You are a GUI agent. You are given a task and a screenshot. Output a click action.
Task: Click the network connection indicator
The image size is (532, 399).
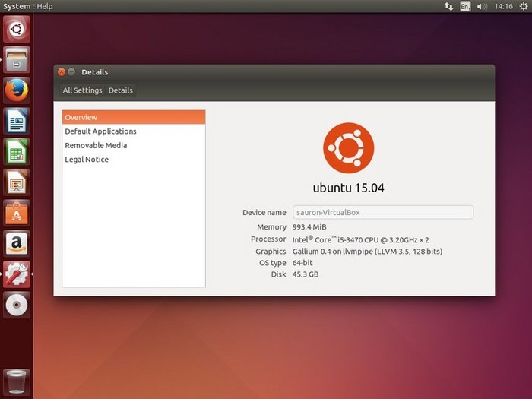pos(448,6)
